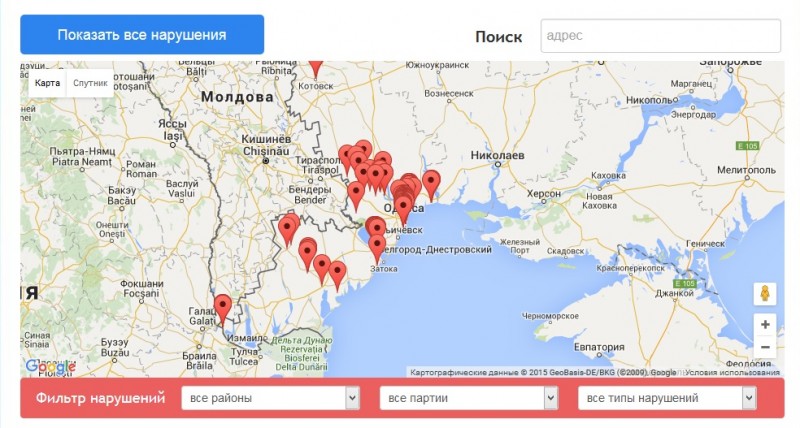The image size is (800, 428).
Task: Zoom out using the minus icon
Action: (765, 347)
